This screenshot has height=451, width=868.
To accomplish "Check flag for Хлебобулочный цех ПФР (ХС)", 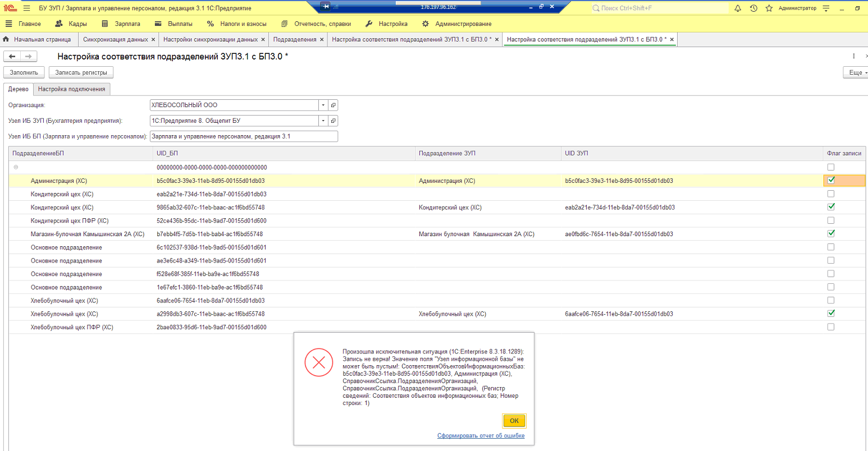I will tap(831, 326).
